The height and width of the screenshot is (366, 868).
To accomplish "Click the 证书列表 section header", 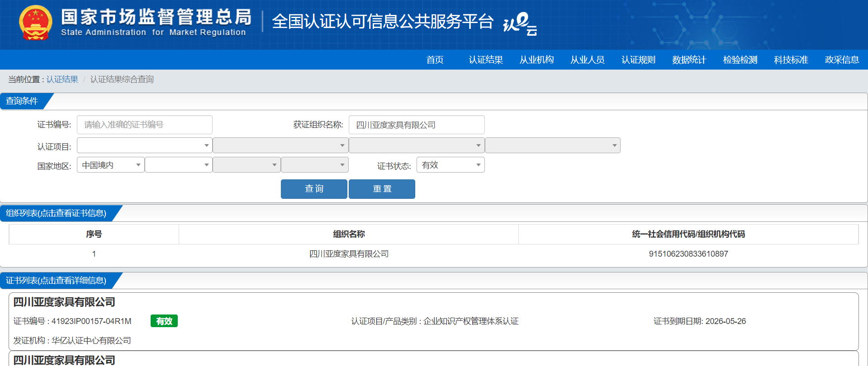I will point(56,281).
